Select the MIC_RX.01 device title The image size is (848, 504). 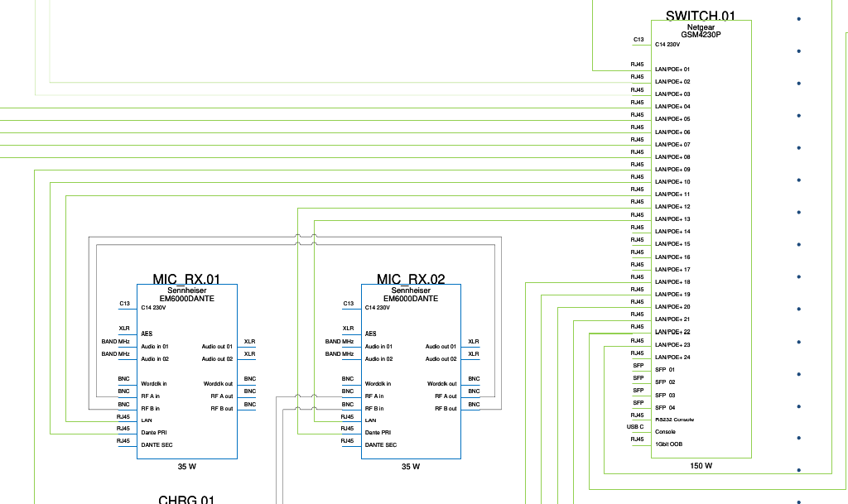tap(186, 280)
